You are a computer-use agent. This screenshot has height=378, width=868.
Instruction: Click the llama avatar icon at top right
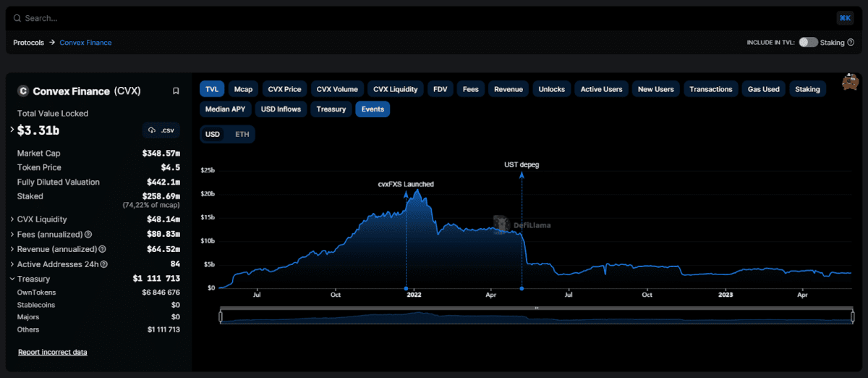[850, 82]
